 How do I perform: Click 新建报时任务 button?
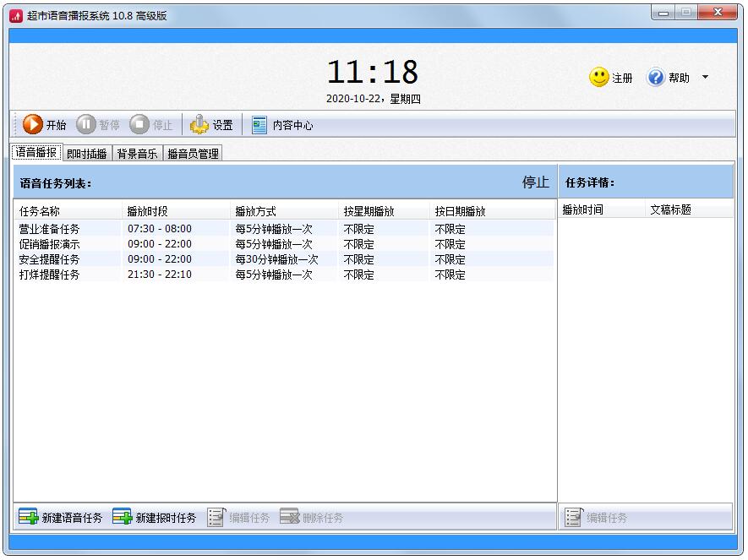click(x=154, y=517)
